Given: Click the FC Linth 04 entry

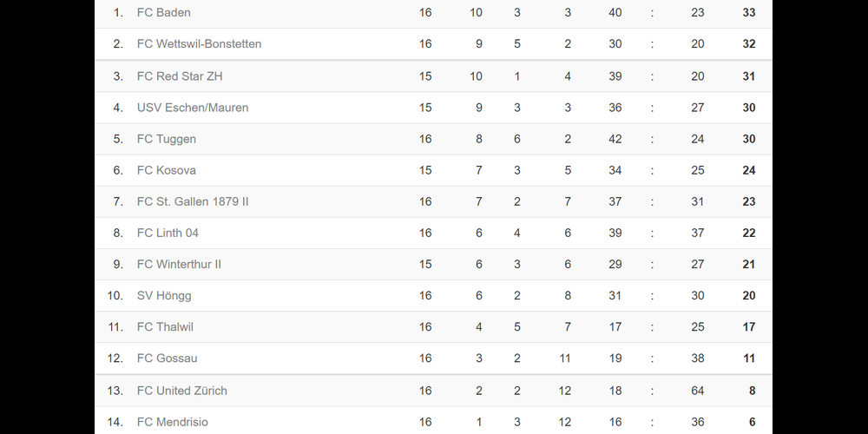Looking at the screenshot, I should coord(168,233).
